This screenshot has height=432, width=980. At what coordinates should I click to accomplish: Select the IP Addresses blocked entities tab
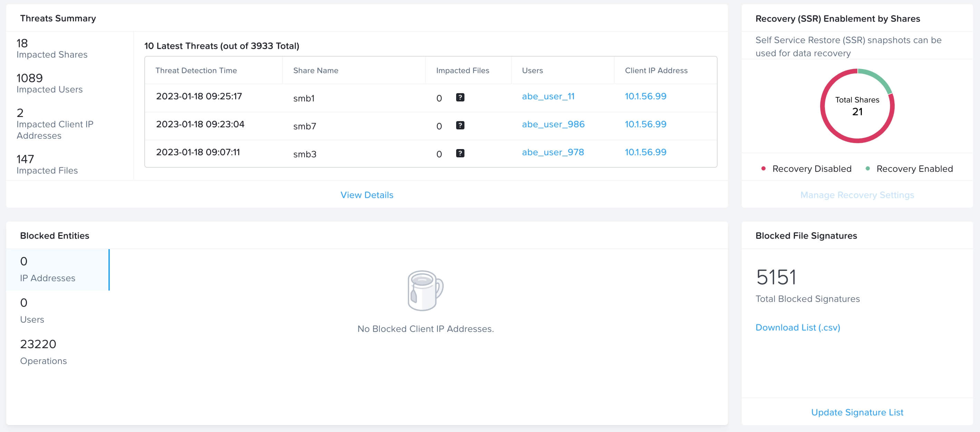coord(57,269)
